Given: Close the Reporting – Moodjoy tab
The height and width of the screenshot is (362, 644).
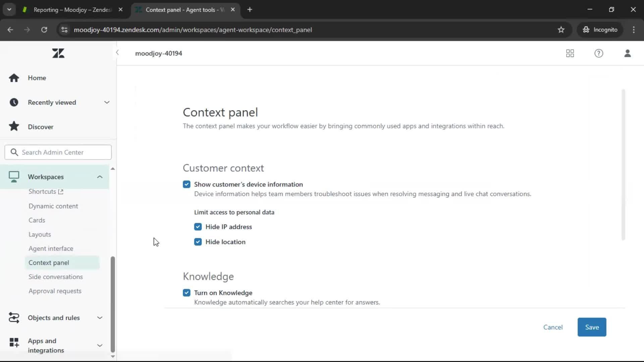Looking at the screenshot, I should (121, 10).
